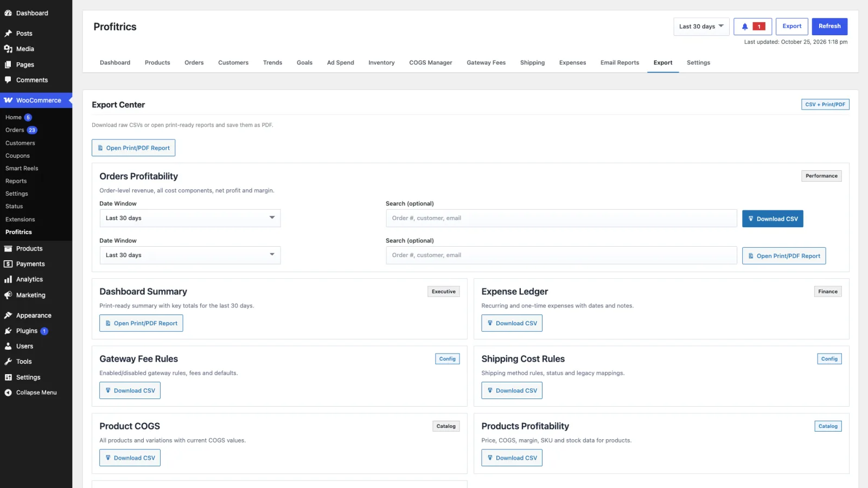
Task: Download CSV for Expense Ledger
Action: click(512, 323)
